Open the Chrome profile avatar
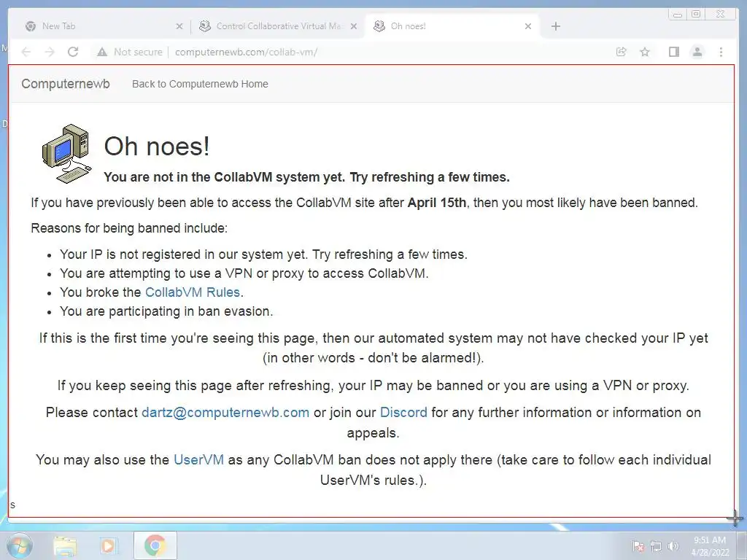747x560 pixels. click(x=697, y=52)
